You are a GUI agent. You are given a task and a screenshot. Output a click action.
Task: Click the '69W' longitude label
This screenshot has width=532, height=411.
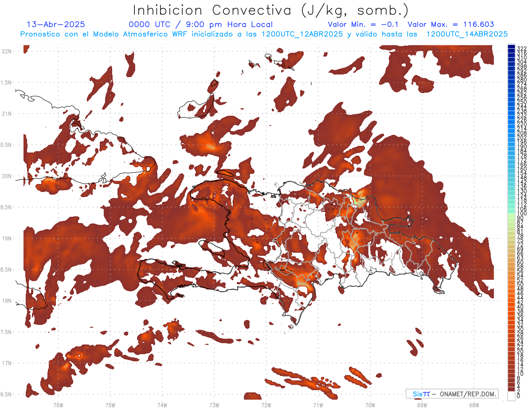(422, 405)
